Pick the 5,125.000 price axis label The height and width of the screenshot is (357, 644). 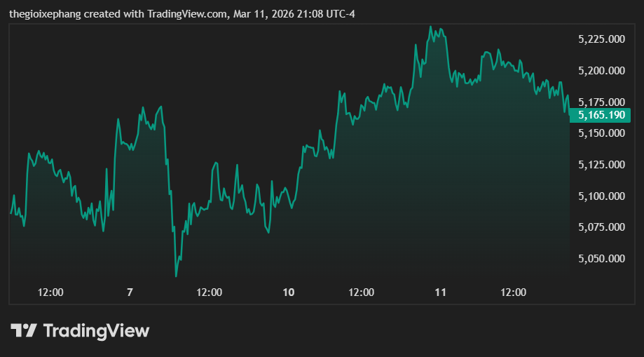601,165
